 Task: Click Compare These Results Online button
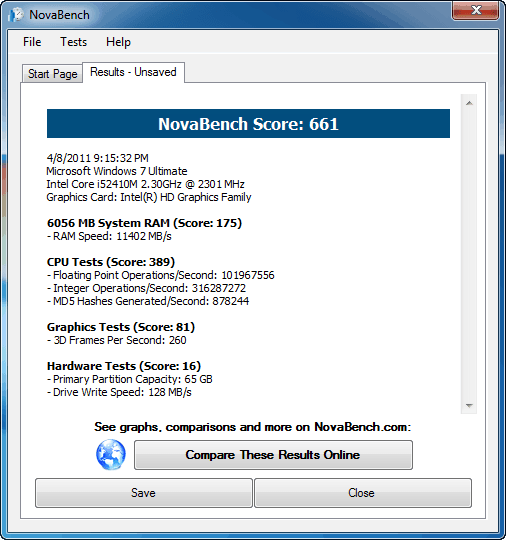(273, 455)
